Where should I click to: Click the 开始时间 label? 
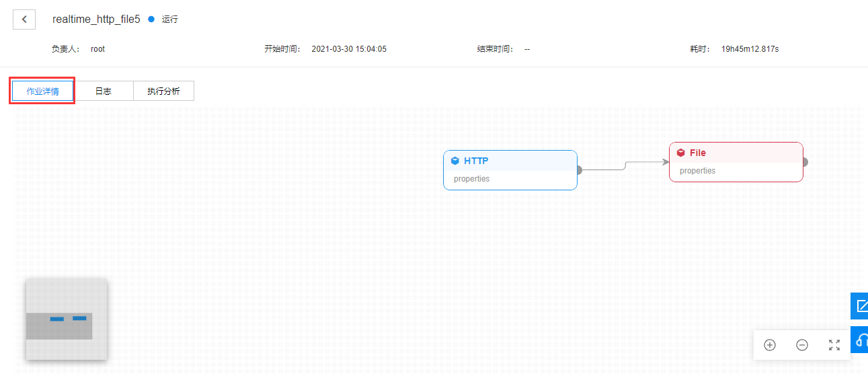click(x=282, y=49)
